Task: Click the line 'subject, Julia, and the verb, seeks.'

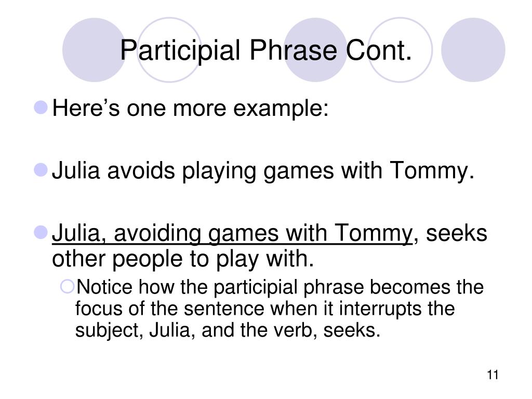Action: click(228, 330)
